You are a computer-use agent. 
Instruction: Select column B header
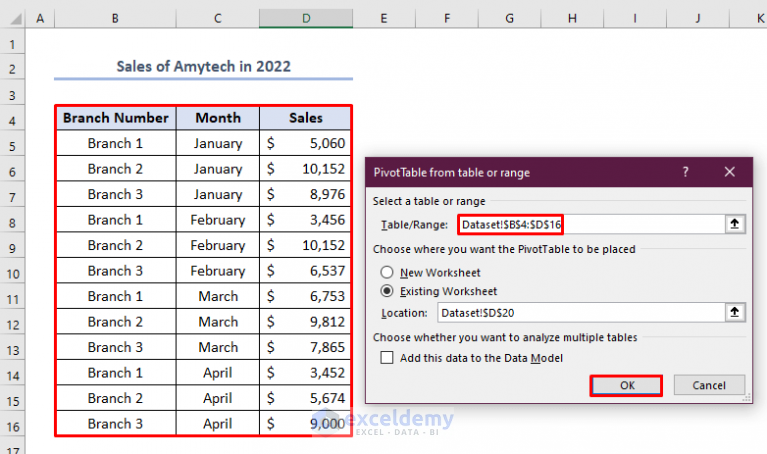115,19
